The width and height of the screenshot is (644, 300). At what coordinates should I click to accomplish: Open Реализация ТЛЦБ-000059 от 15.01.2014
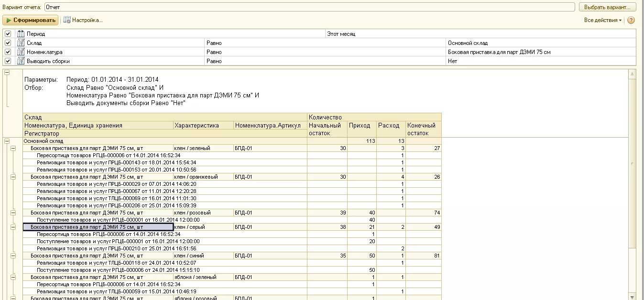[117, 291]
